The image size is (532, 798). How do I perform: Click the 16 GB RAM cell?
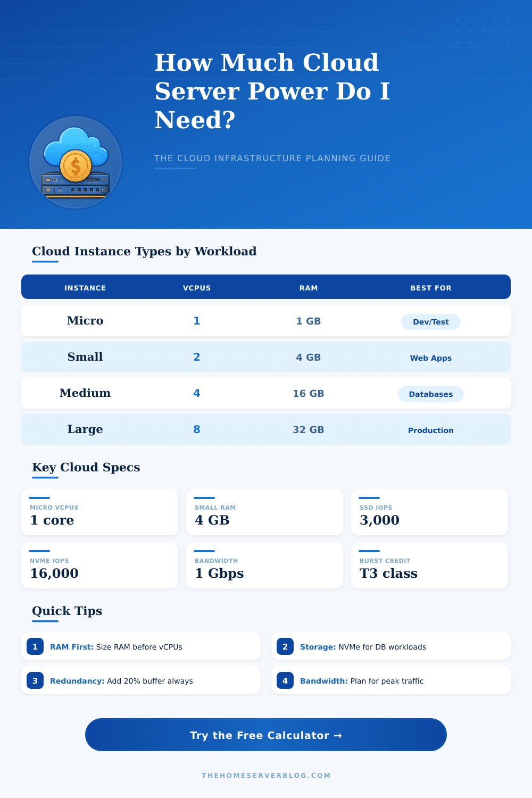click(x=309, y=394)
